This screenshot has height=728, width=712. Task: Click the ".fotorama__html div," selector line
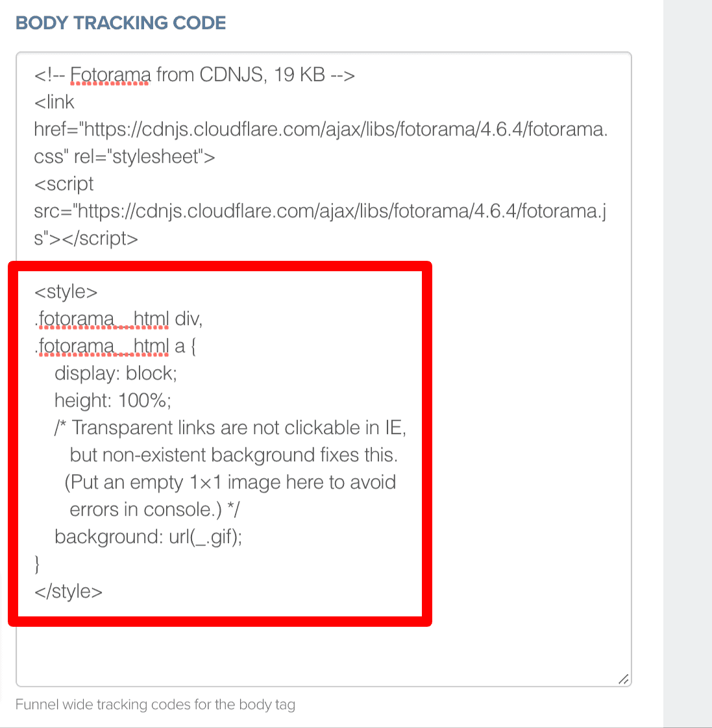(x=118, y=319)
